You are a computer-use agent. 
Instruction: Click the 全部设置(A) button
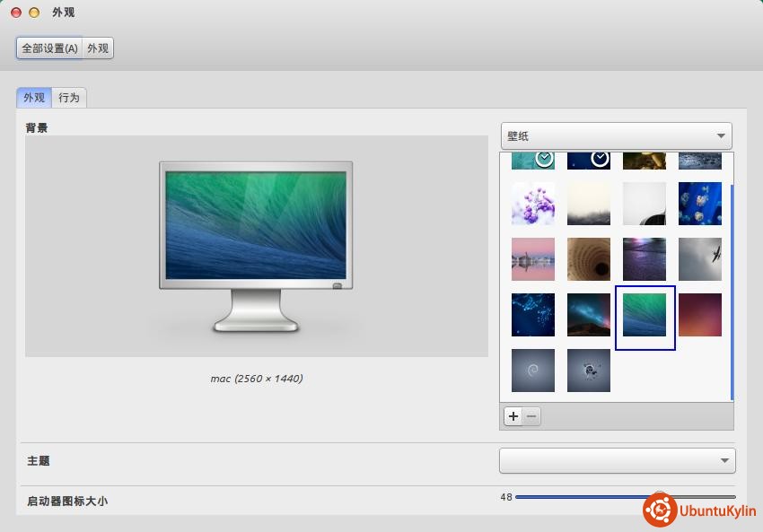49,48
